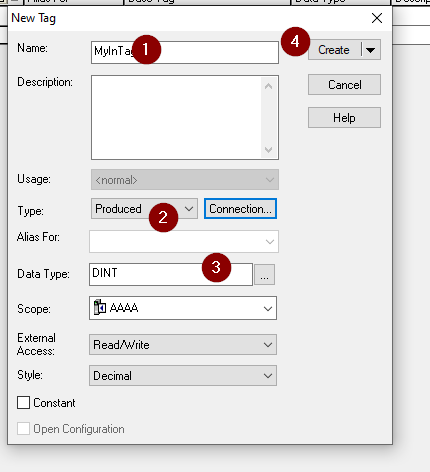This screenshot has width=430, height=472.
Task: Click the Help button
Action: click(x=344, y=118)
